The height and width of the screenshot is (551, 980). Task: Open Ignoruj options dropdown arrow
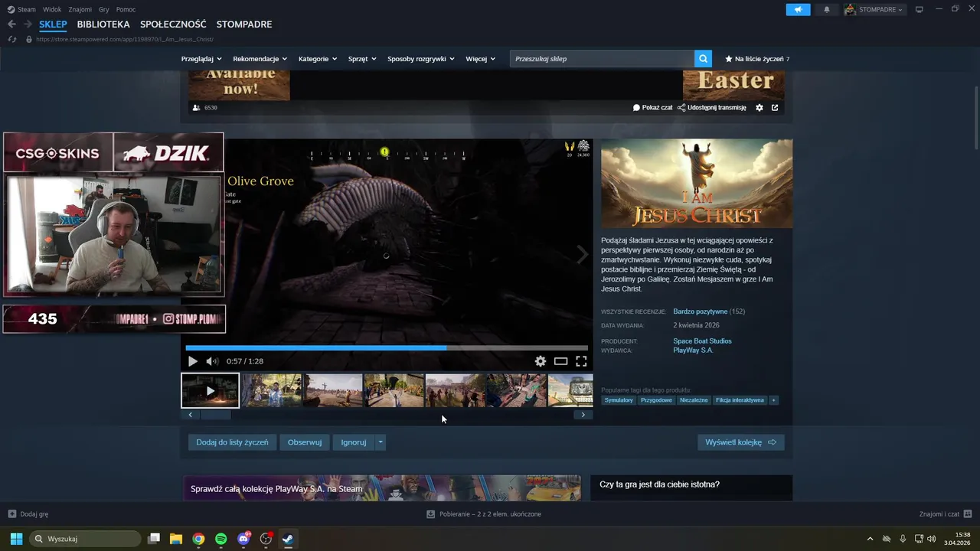381,442
